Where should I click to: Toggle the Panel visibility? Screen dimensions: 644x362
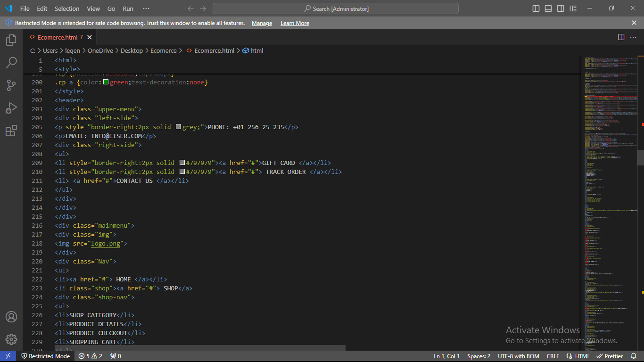click(x=548, y=8)
